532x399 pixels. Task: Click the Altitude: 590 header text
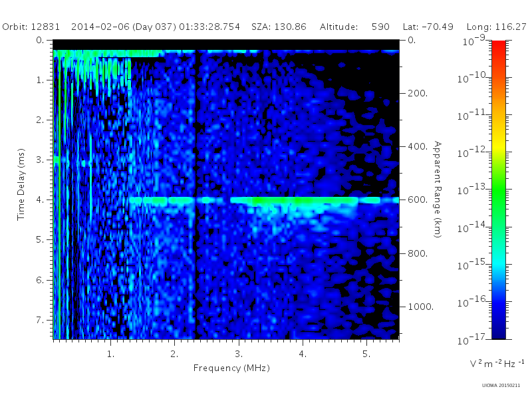coord(354,27)
